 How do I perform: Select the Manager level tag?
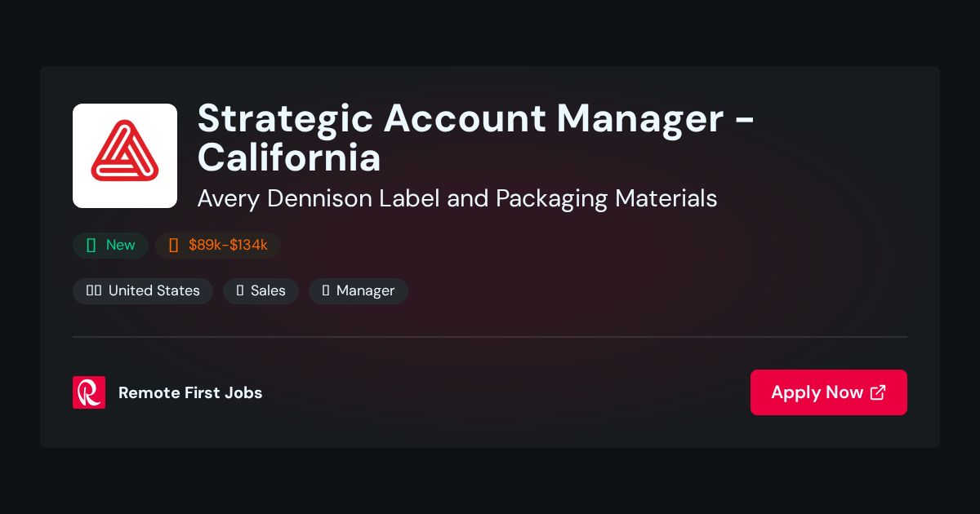tap(359, 291)
